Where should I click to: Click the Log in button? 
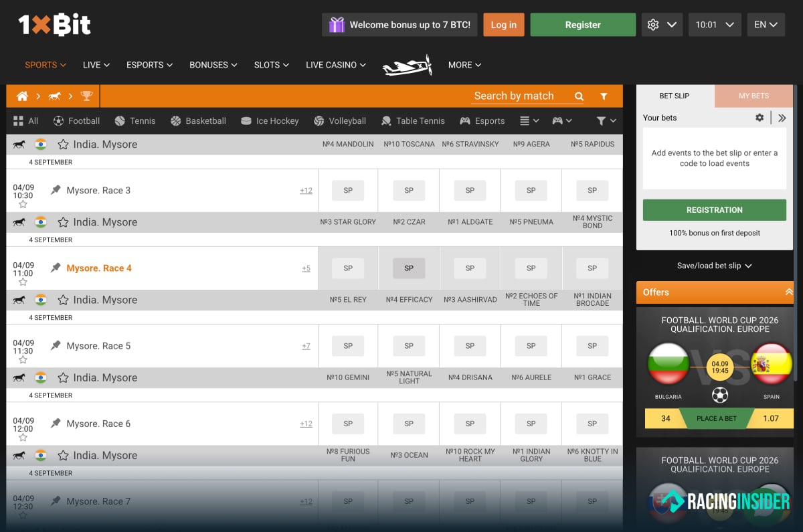point(504,25)
